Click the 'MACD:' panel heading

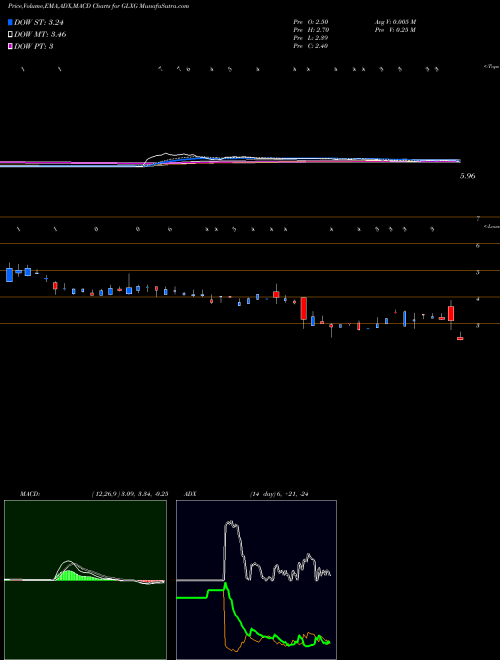30,494
